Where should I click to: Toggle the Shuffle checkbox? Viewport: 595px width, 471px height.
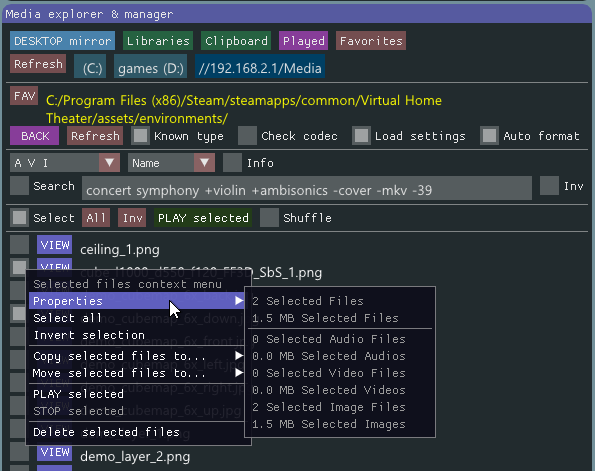(269, 218)
